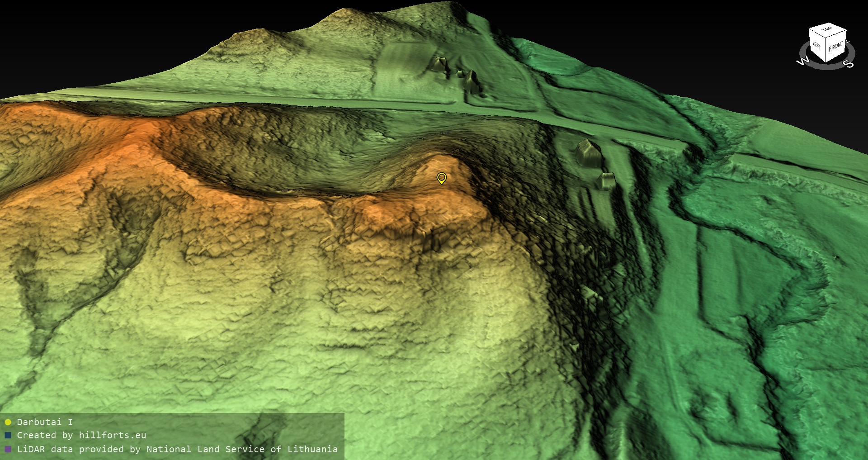Image resolution: width=868 pixels, height=460 pixels.
Task: Click the Darbutai I label
Action: [x=45, y=422]
